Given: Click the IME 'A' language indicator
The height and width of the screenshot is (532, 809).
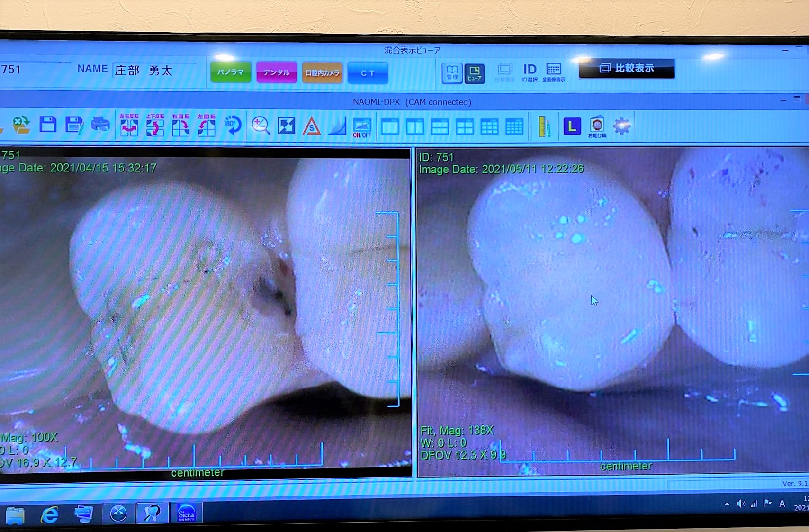Looking at the screenshot, I should click(x=782, y=504).
